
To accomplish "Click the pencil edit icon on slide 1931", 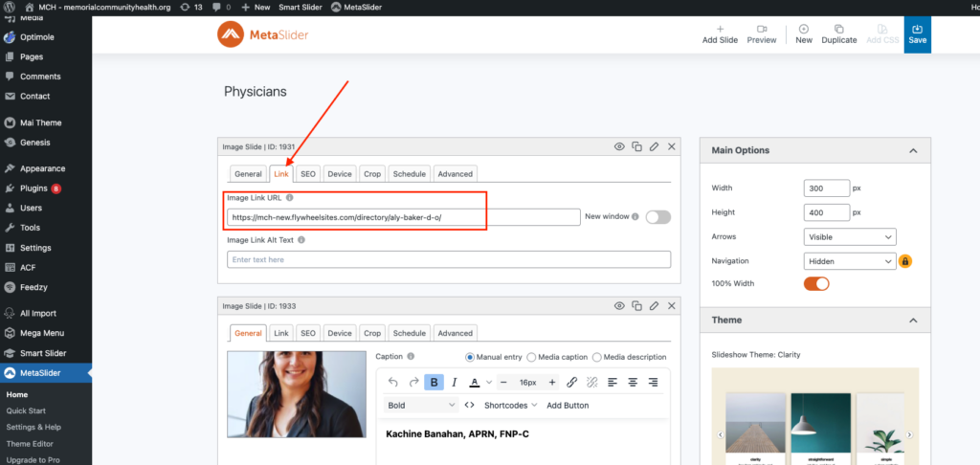I will click(654, 146).
